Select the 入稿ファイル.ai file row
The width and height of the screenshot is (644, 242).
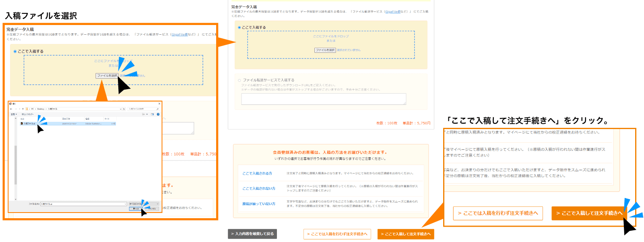click(x=68, y=123)
